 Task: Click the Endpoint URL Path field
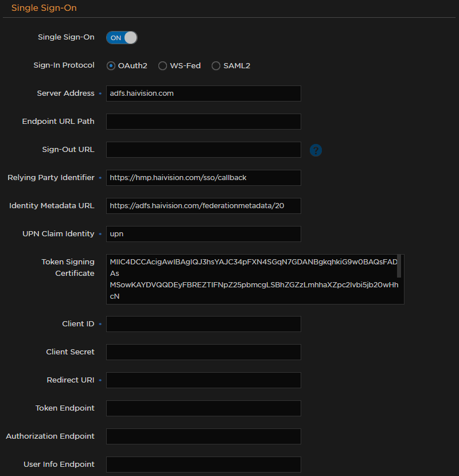(203, 122)
